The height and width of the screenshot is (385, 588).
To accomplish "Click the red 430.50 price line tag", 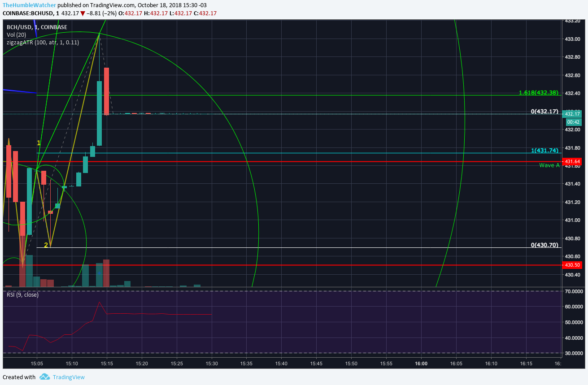I will (572, 265).
